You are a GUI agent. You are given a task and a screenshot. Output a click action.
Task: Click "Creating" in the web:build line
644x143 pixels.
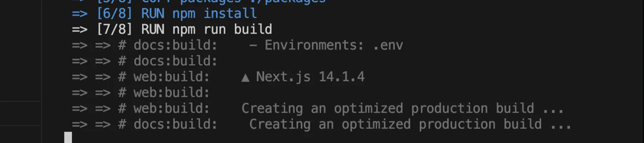(x=272, y=108)
